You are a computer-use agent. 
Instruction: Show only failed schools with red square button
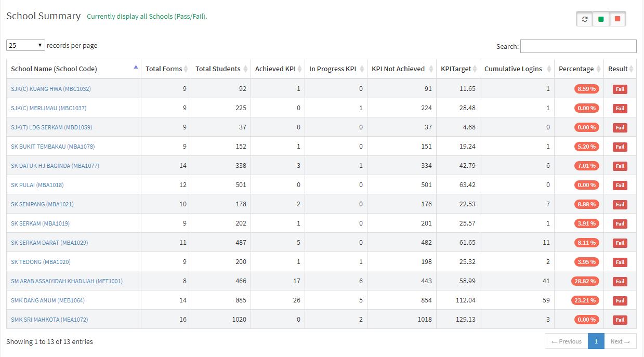pos(617,19)
